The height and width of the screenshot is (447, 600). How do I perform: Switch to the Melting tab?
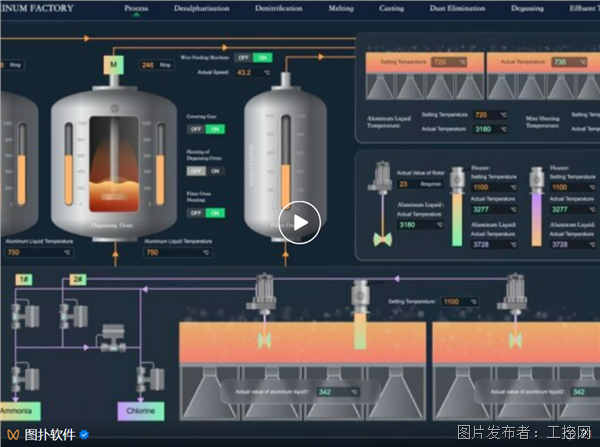click(341, 8)
